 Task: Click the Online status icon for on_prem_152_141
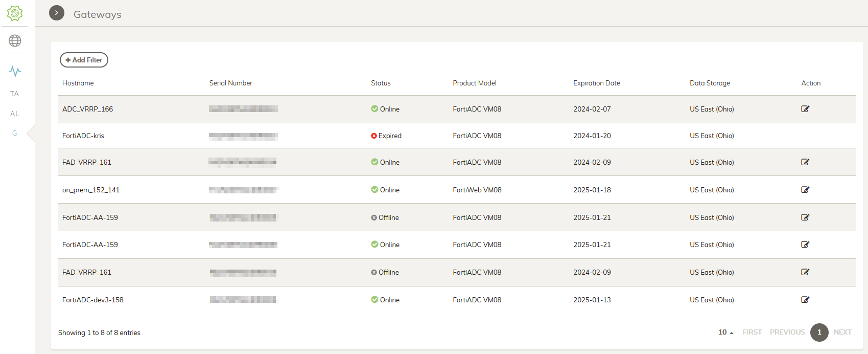point(374,189)
